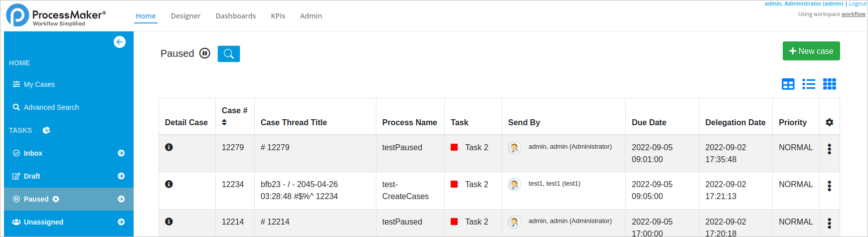Viewport: 868px width, 237px height.
Task: Click the blue search magnifier button
Action: tap(229, 54)
